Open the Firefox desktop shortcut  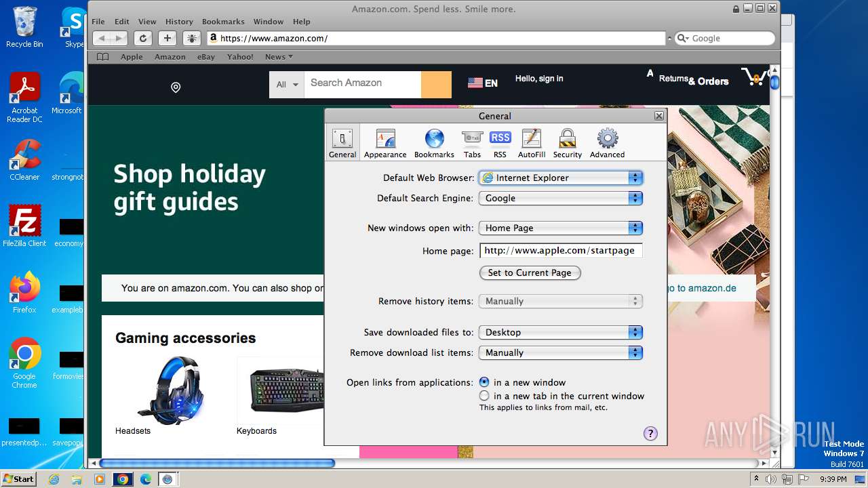coord(24,293)
